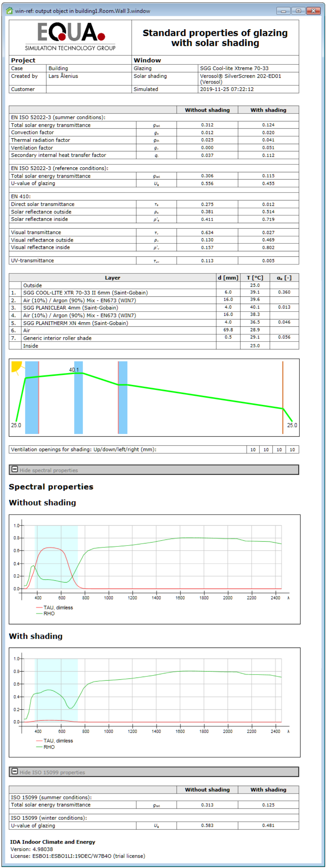Close the win-ref output window
Screen dimensions: 326x868
313,11
